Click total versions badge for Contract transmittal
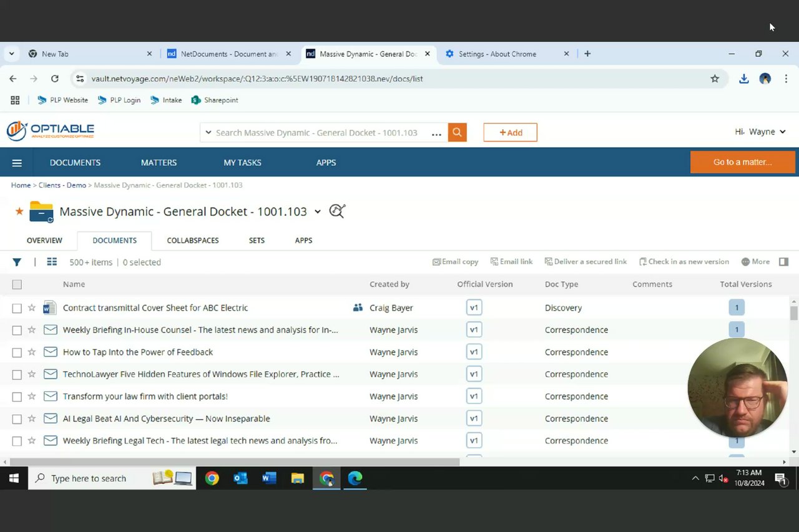The height and width of the screenshot is (532, 799). 737,307
